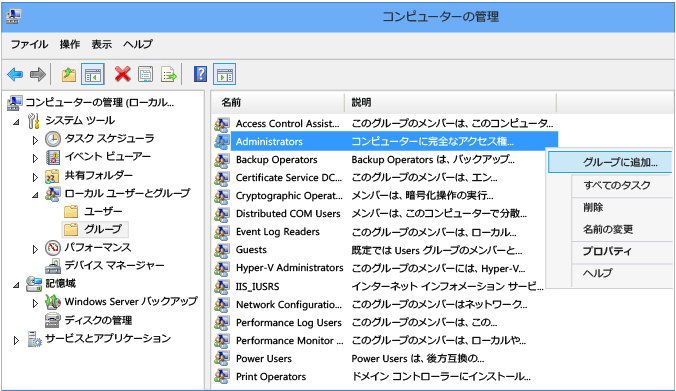Click the パフォーマンス gauge icon
The height and width of the screenshot is (391, 676).
click(x=53, y=248)
